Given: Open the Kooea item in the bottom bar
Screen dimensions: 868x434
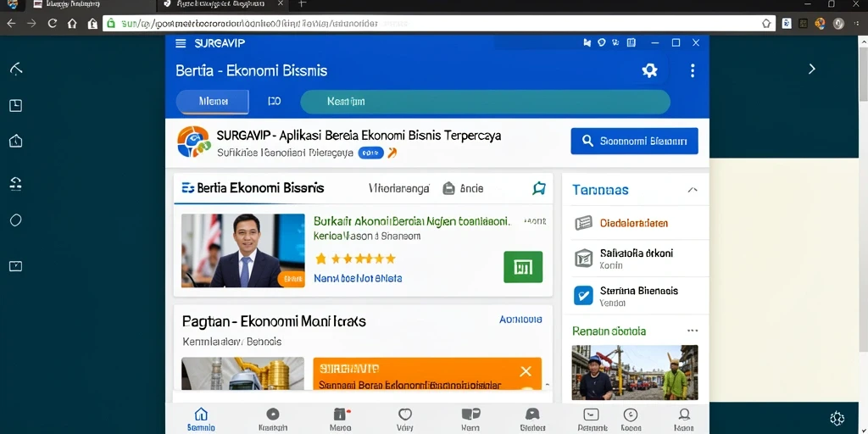Looking at the screenshot, I should [631, 420].
